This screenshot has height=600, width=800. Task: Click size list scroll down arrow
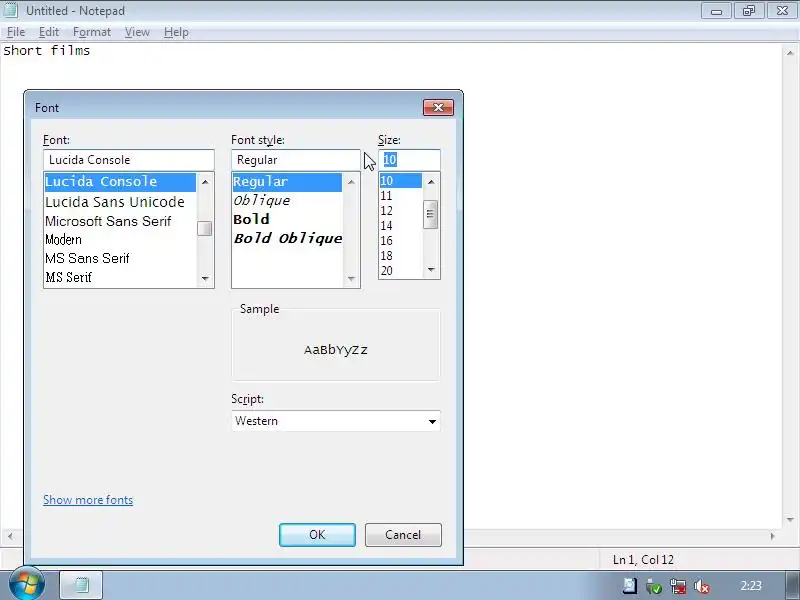431,270
